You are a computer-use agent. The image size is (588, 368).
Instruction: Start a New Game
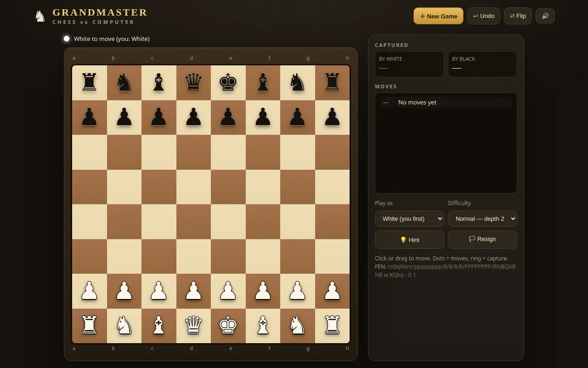pyautogui.click(x=438, y=16)
